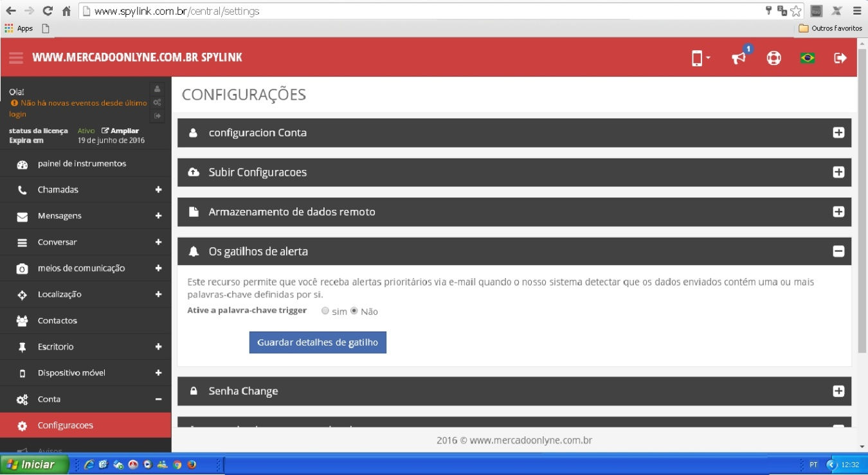The width and height of the screenshot is (868, 475).
Task: Launch Firefox from quick launch bar
Action: pos(192,465)
